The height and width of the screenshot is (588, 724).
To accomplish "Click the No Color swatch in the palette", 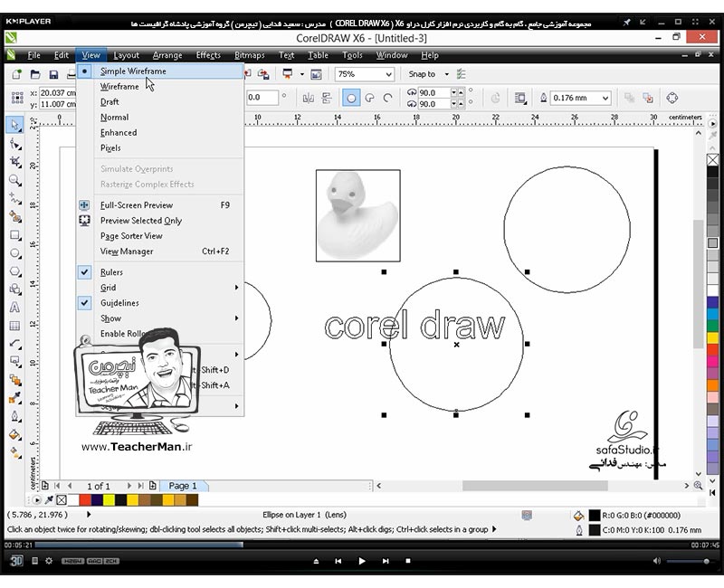I will click(712, 160).
